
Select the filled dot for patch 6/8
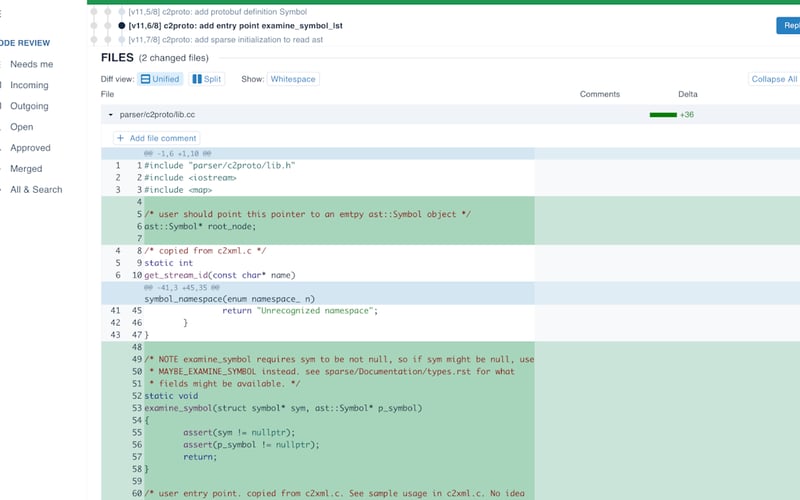pos(121,26)
